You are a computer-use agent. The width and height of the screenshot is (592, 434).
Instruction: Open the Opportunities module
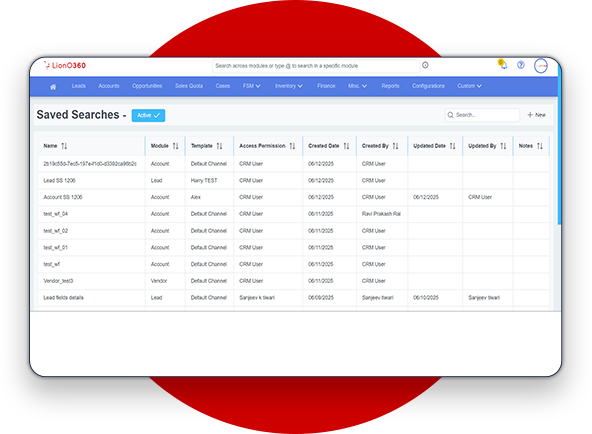[x=147, y=86]
